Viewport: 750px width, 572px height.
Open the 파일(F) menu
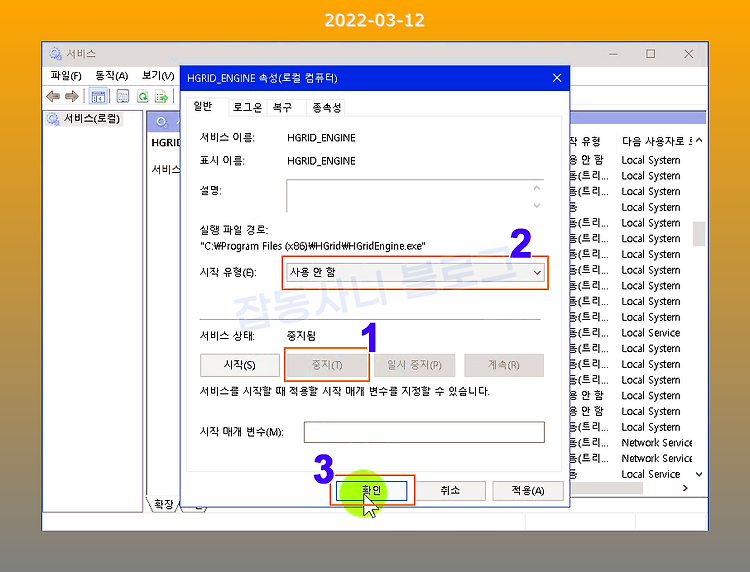pos(66,76)
